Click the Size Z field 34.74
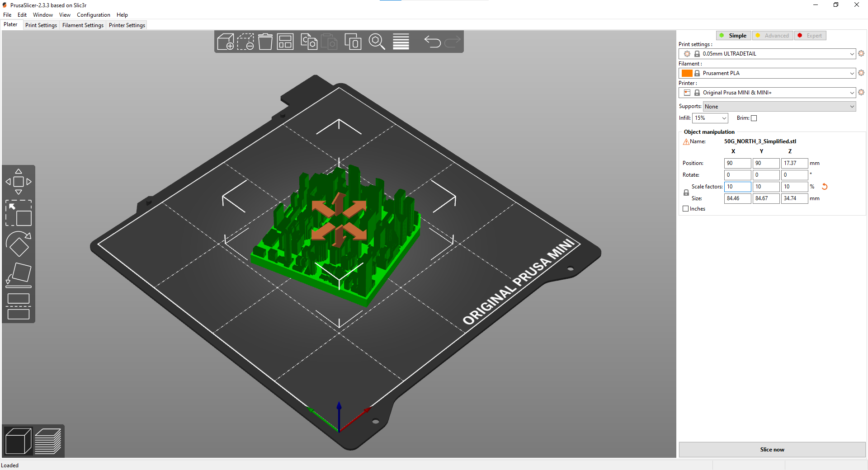The height and width of the screenshot is (470, 868). point(794,198)
